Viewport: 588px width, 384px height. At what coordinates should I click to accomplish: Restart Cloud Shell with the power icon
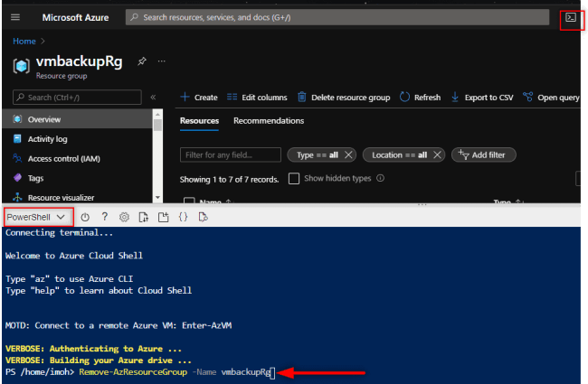tap(85, 217)
